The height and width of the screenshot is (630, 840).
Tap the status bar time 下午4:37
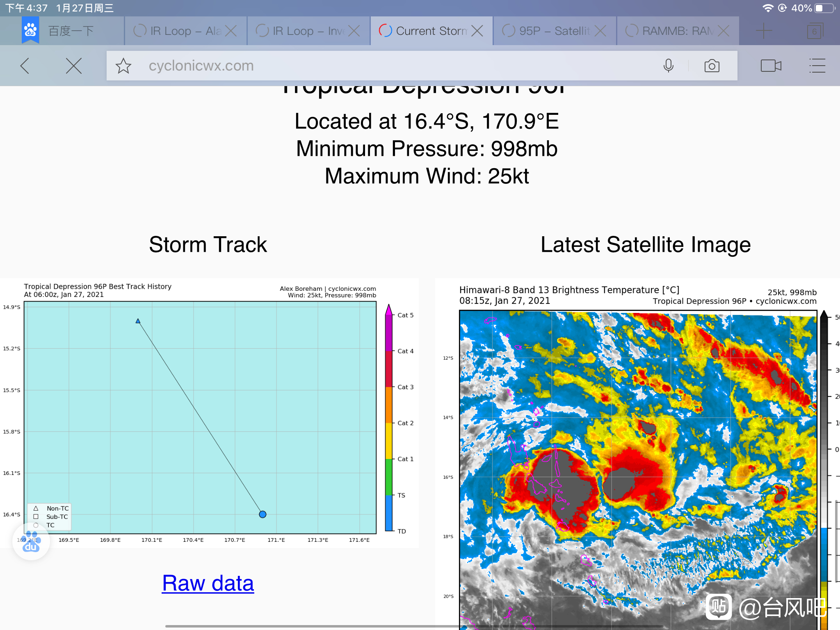26,8
